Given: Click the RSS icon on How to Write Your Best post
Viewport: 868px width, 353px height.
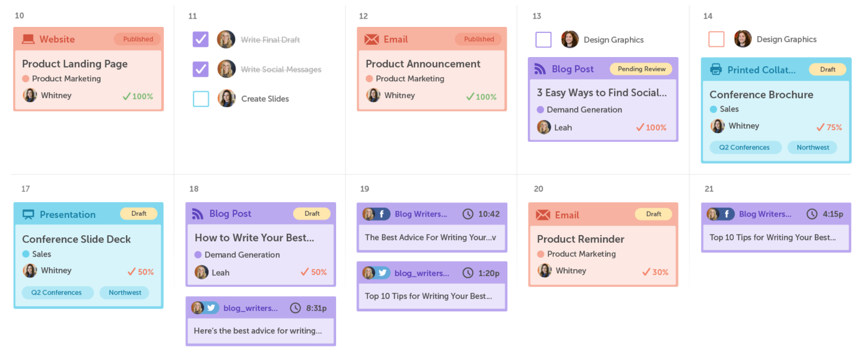Looking at the screenshot, I should 197,214.
